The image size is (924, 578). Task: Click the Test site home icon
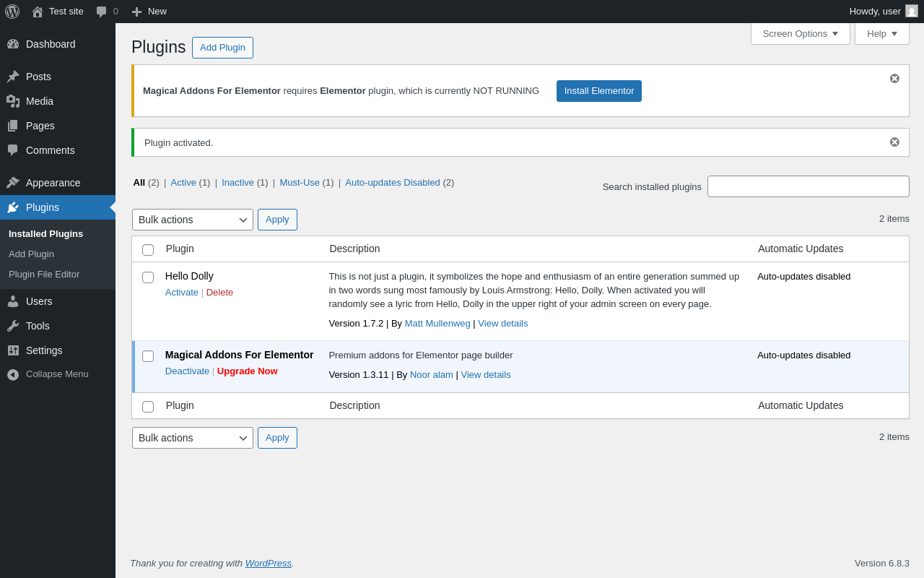[x=38, y=12]
